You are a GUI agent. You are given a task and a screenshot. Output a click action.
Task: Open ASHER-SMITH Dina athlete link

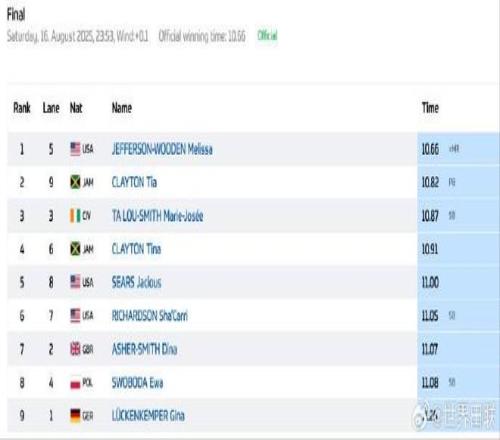click(144, 349)
